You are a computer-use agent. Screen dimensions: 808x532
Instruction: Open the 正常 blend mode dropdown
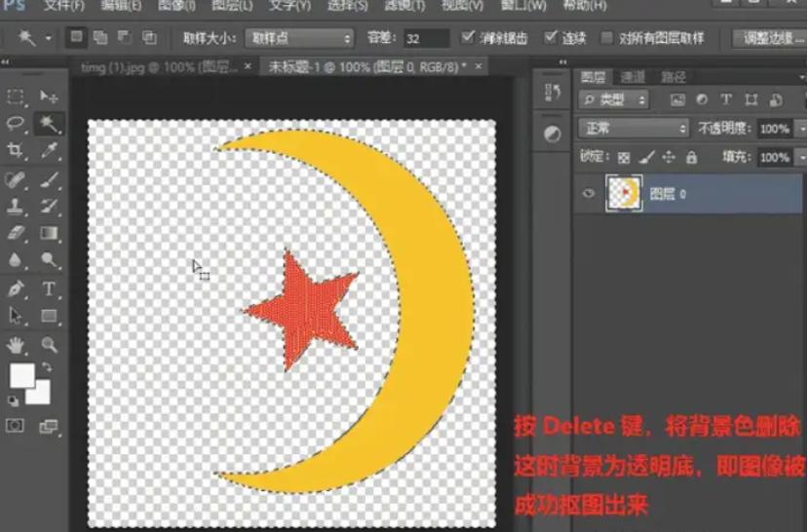click(632, 129)
